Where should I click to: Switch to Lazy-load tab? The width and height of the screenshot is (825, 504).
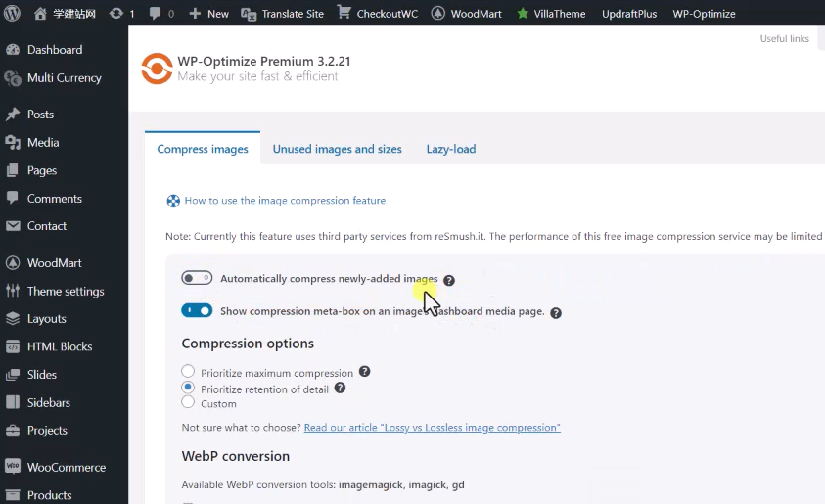click(451, 149)
